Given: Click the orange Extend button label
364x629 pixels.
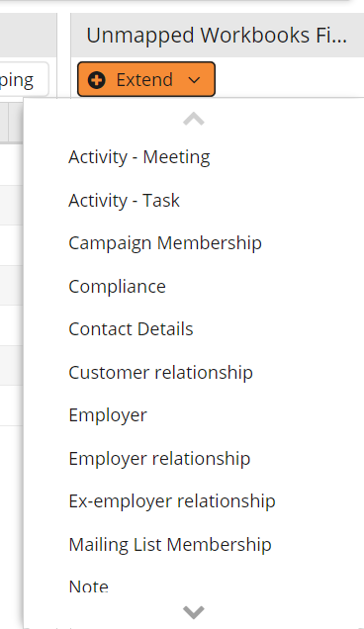Looking at the screenshot, I should [x=144, y=80].
